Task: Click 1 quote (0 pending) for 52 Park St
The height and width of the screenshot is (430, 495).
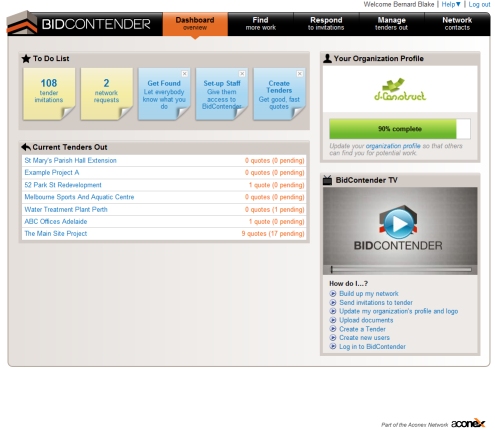Action: (x=277, y=185)
